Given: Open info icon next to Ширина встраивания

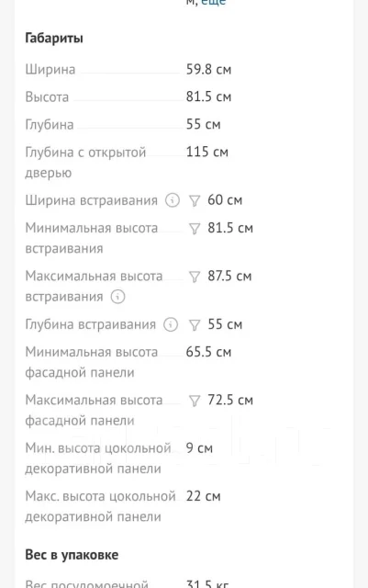Looking at the screenshot, I should (x=173, y=200).
